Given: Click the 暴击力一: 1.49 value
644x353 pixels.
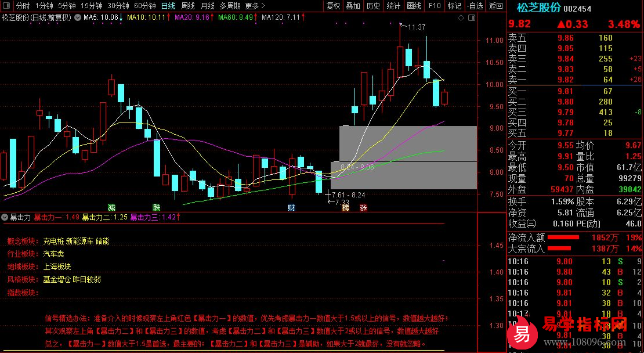Looking at the screenshot, I should pos(56,217).
